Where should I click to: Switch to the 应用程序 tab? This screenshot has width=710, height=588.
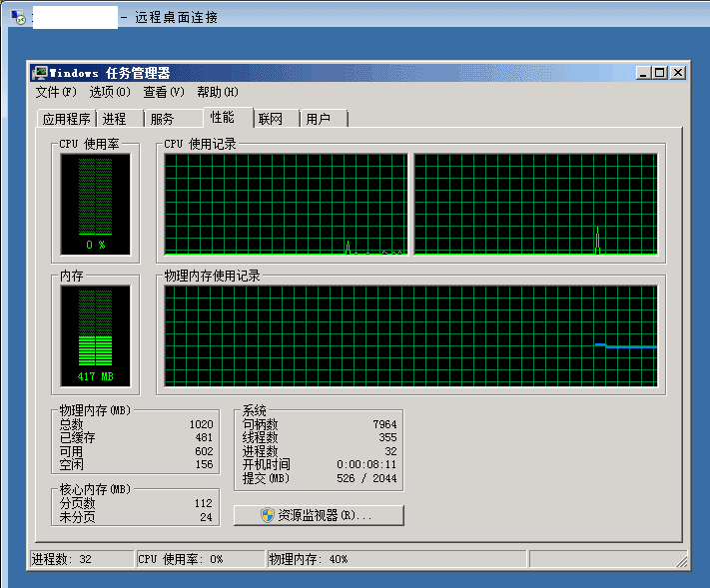tap(66, 119)
